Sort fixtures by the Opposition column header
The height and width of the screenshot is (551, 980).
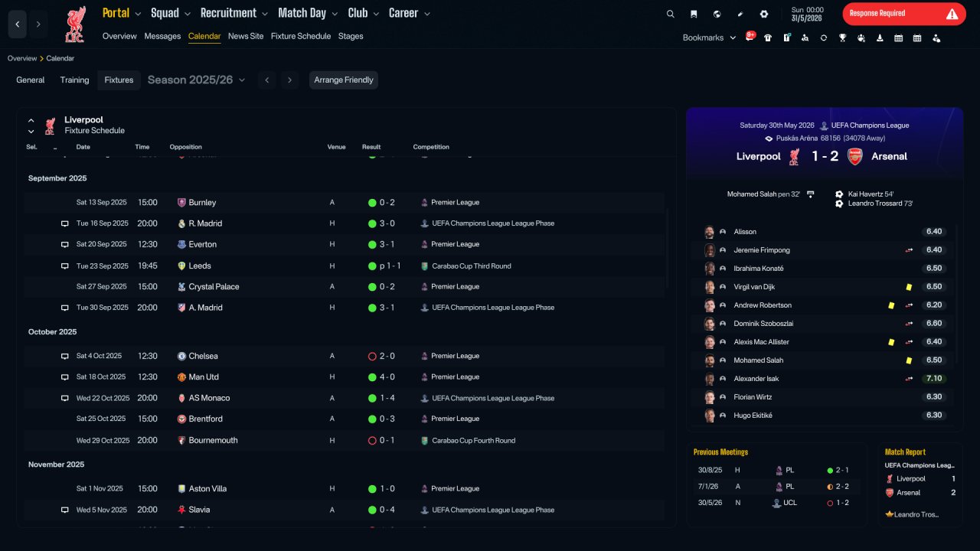point(186,147)
